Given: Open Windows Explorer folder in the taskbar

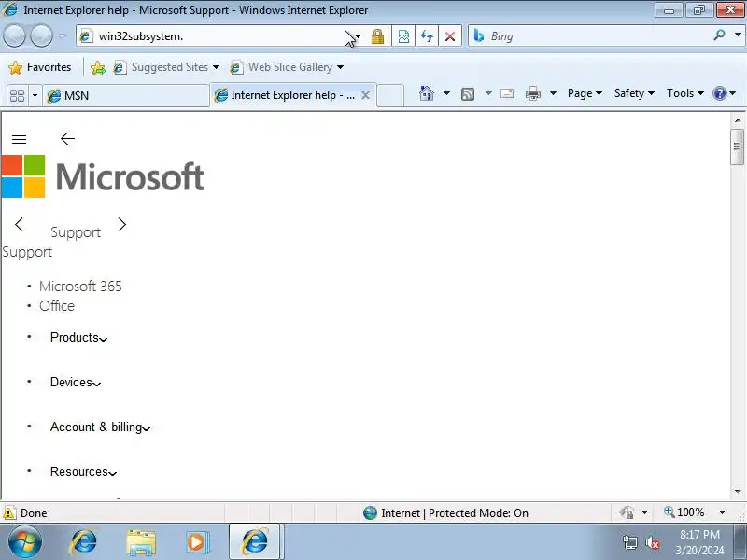Looking at the screenshot, I should point(141,542).
